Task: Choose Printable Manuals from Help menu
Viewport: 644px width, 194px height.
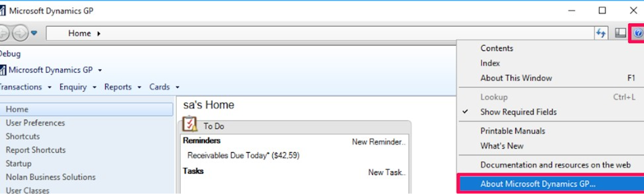Action: pyautogui.click(x=512, y=131)
